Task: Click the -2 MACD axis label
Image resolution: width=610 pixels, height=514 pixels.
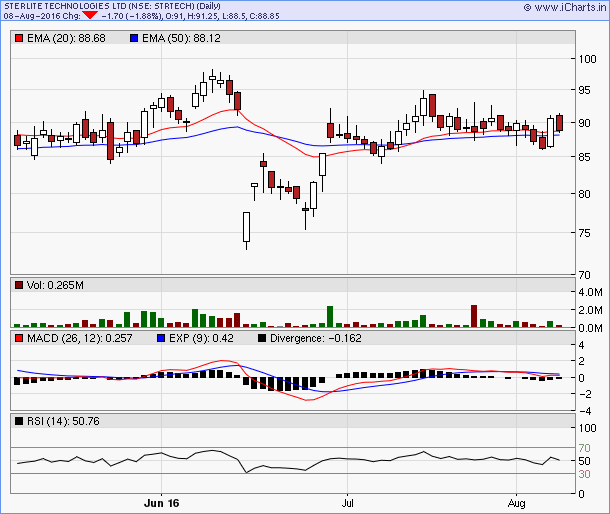Action: (x=584, y=394)
